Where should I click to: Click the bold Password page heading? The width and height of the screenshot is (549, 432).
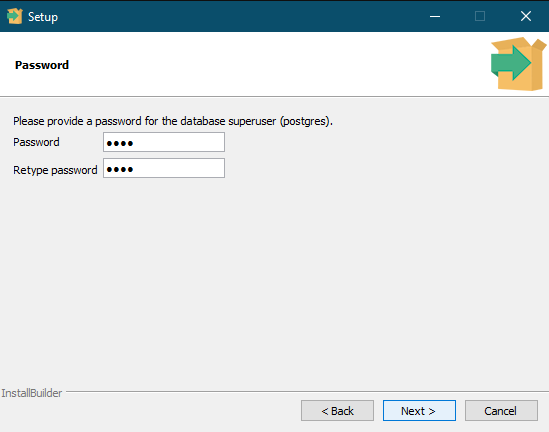[42, 65]
